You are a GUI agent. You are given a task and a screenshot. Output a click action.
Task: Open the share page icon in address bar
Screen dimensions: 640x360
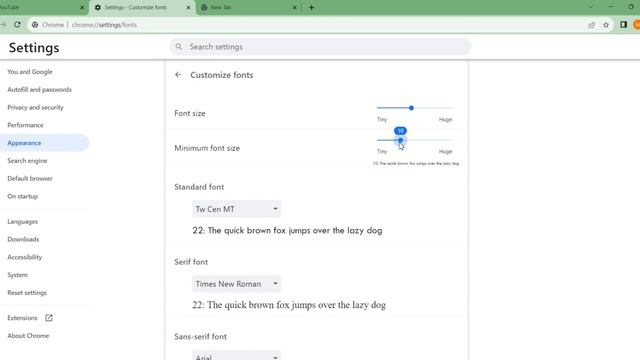point(591,25)
